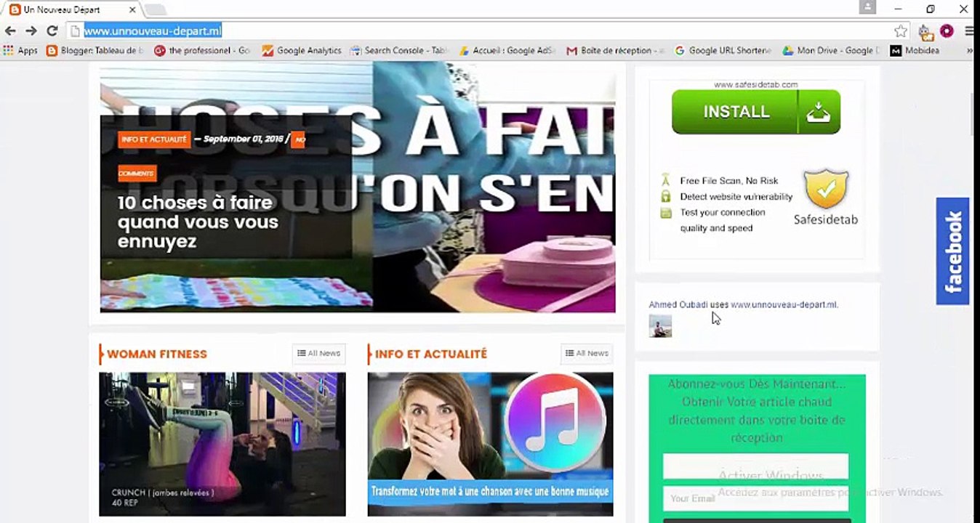Viewport: 980px width, 523px height.
Task: Click All News in WOMAN FITNESS section
Action: [319, 354]
